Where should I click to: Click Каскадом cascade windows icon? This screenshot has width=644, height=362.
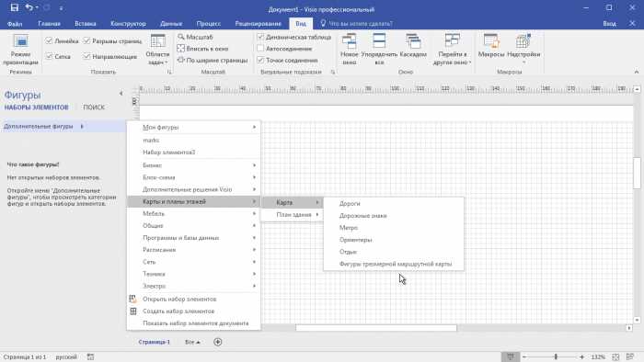pyautogui.click(x=413, y=46)
